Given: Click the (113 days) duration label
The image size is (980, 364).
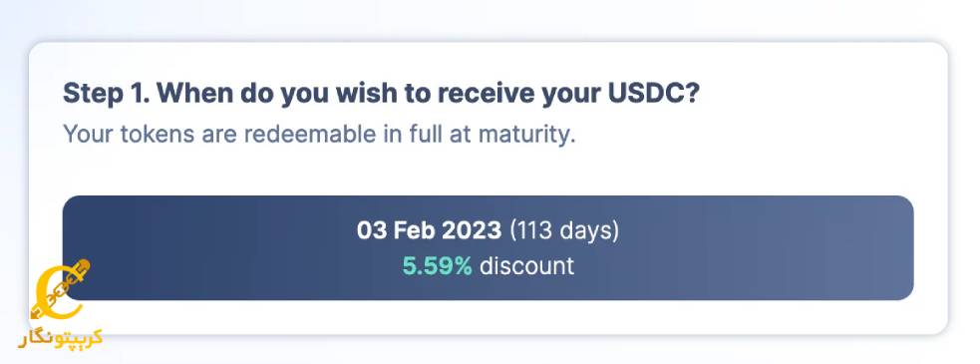Looking at the screenshot, I should tap(564, 230).
